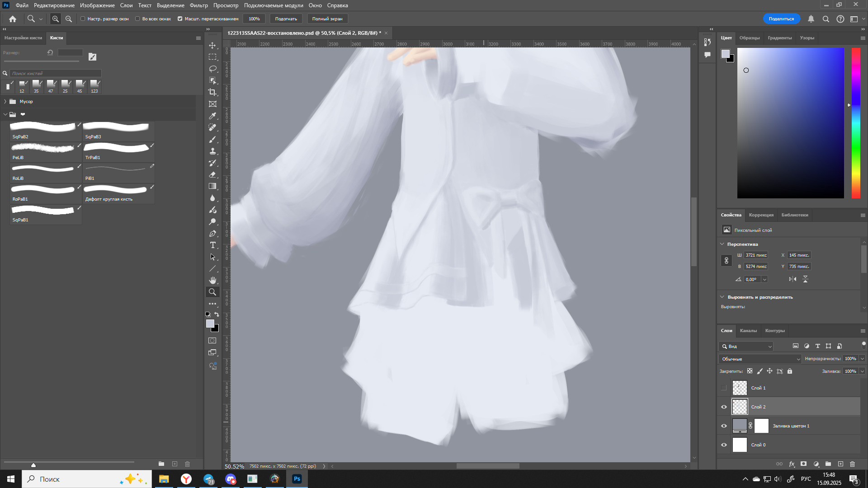Collapse the Перспектива properties section

coord(722,244)
